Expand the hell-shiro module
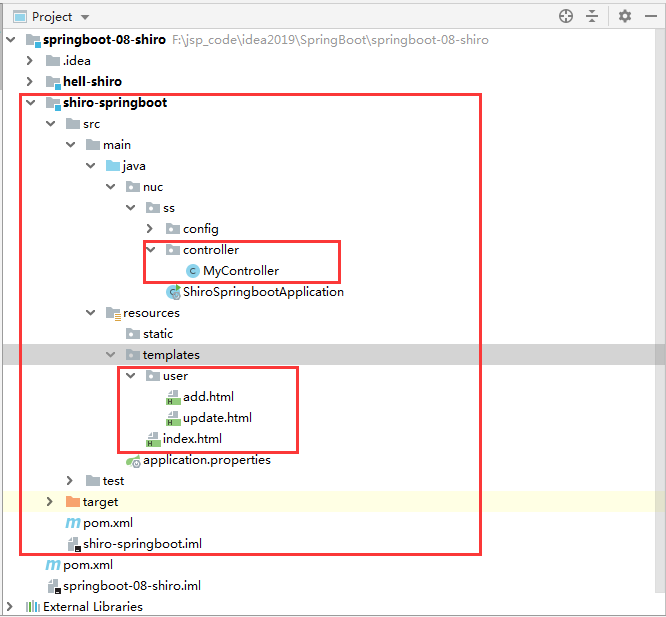The image size is (666, 617). click(29, 81)
